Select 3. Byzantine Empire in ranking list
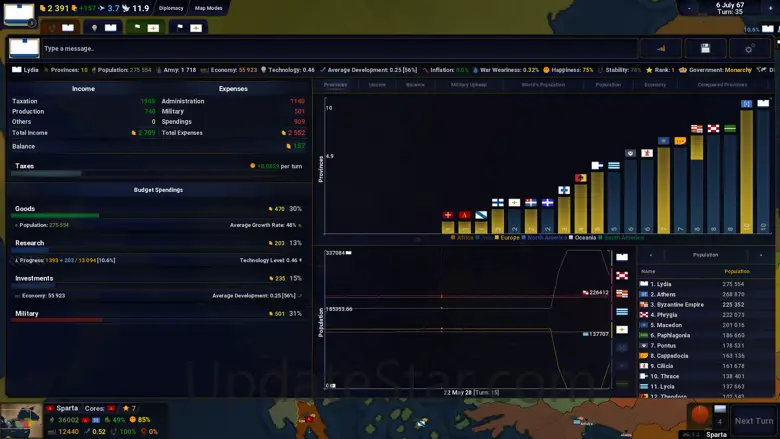Image resolution: width=780 pixels, height=439 pixels. pos(706,304)
